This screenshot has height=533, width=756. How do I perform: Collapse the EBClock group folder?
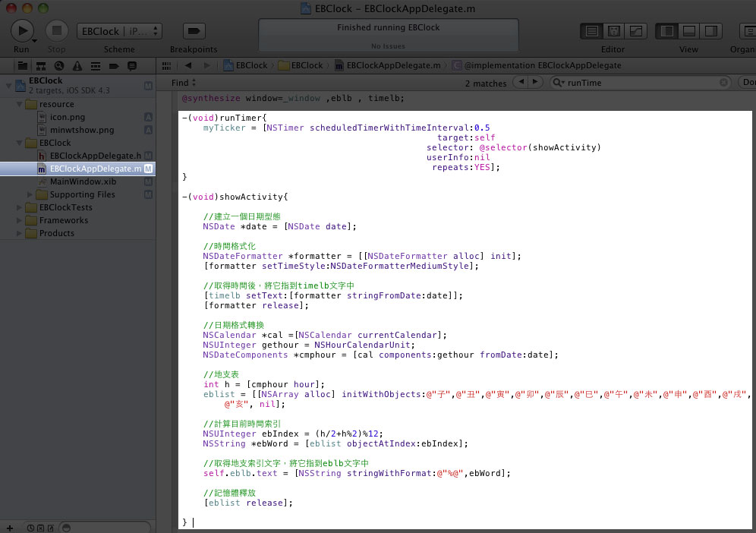pyautogui.click(x=19, y=143)
